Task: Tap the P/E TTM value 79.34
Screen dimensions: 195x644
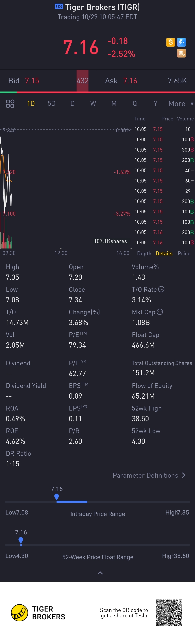Action: [x=77, y=345]
